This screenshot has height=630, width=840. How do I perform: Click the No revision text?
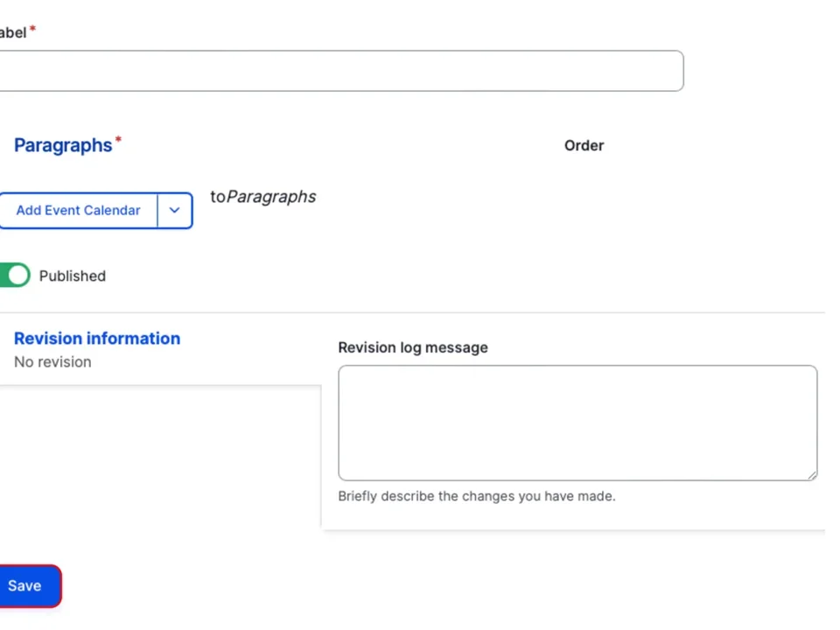(x=52, y=361)
